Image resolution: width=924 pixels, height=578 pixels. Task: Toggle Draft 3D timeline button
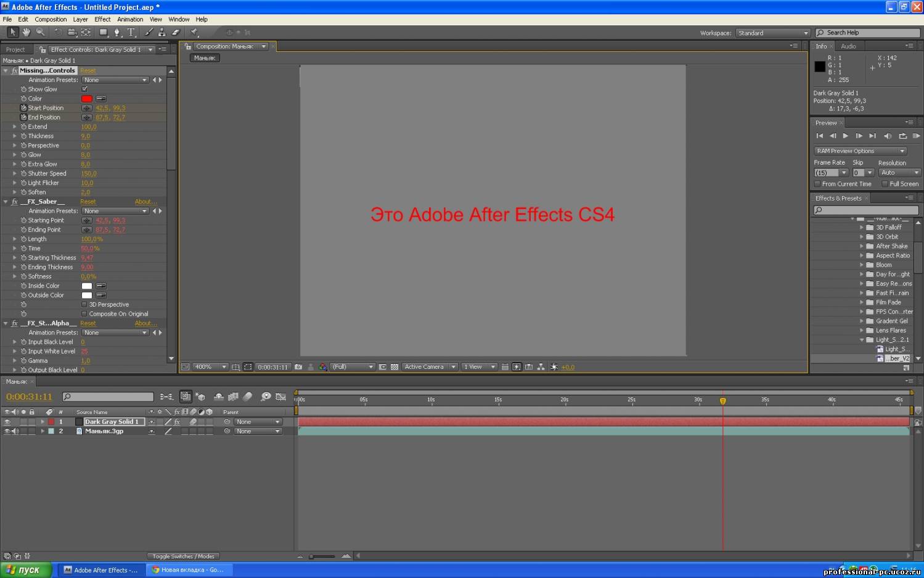(200, 397)
